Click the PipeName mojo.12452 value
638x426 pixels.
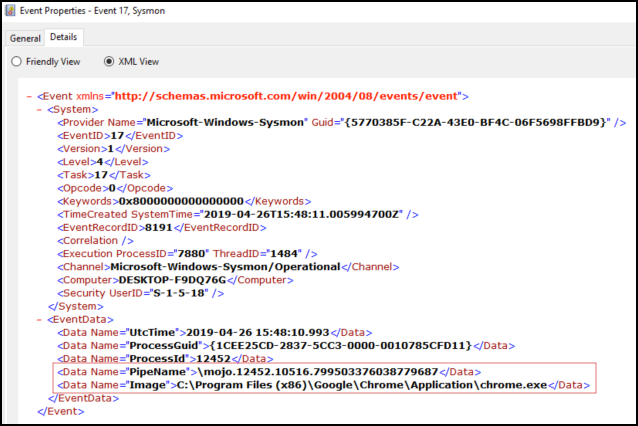pyautogui.click(x=318, y=371)
